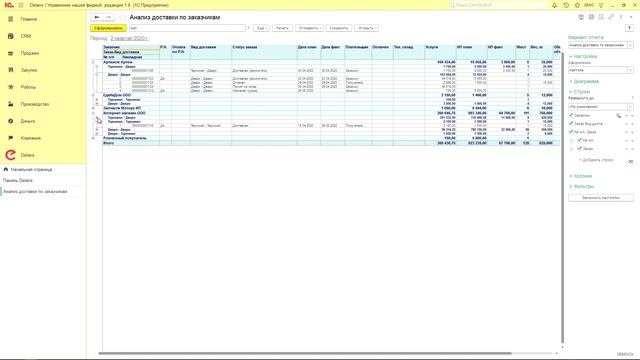Click the Добавить строку link
The height and width of the screenshot is (360, 640).
tap(597, 160)
